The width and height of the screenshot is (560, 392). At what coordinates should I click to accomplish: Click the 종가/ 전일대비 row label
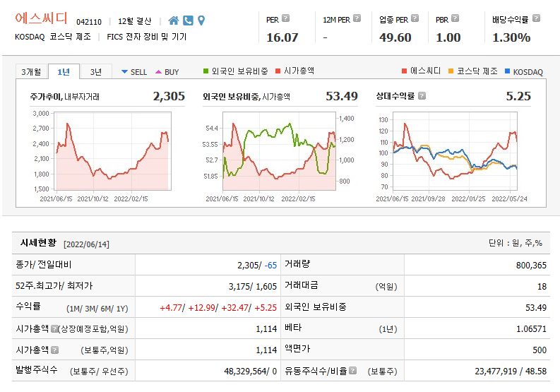tap(44, 265)
